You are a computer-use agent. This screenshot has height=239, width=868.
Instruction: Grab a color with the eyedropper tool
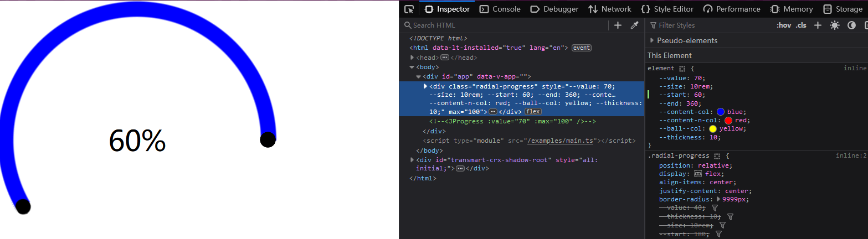[635, 25]
